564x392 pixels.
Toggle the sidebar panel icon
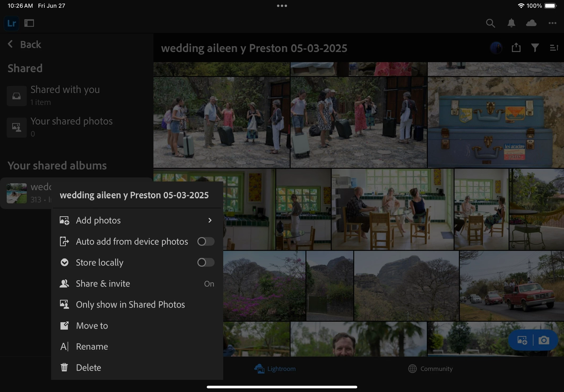(29, 23)
